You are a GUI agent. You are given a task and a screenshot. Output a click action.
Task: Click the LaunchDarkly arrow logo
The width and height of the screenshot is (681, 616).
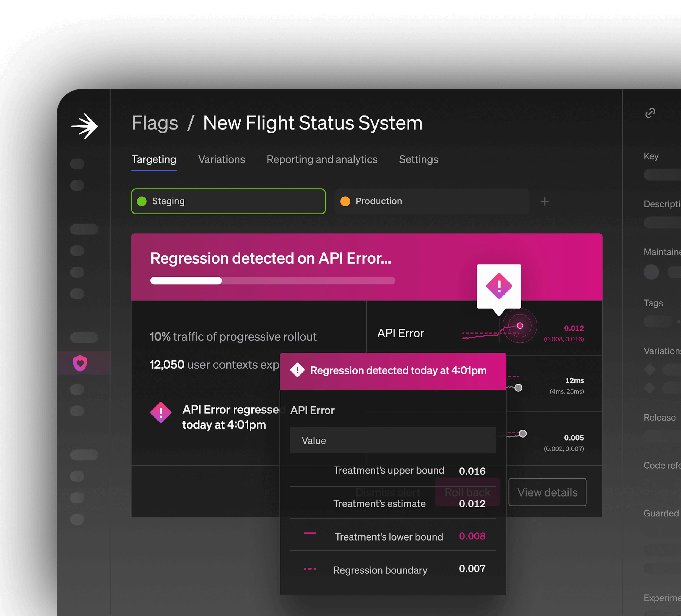pos(84,126)
